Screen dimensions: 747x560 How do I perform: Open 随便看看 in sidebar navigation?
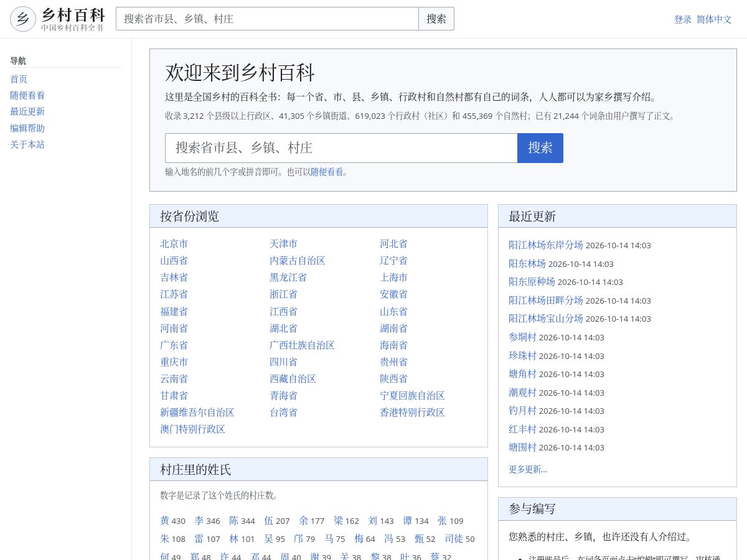(27, 95)
